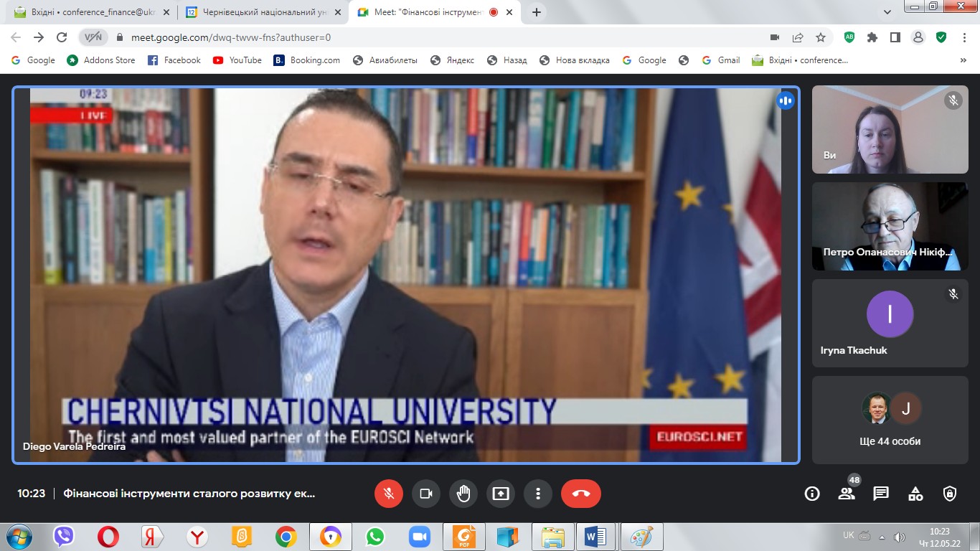Click Diego Varela Pedreira main video
This screenshot has height=551, width=980.
[406, 275]
